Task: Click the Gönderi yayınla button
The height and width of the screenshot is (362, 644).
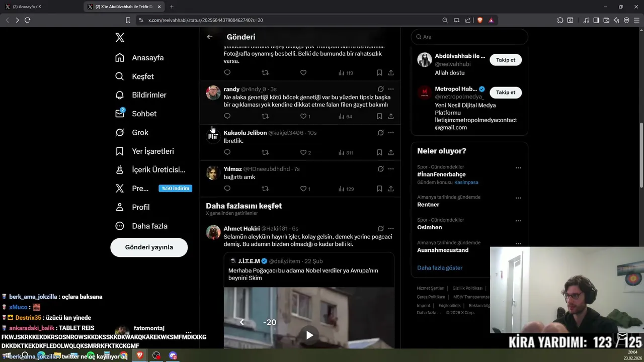Action: (149, 247)
